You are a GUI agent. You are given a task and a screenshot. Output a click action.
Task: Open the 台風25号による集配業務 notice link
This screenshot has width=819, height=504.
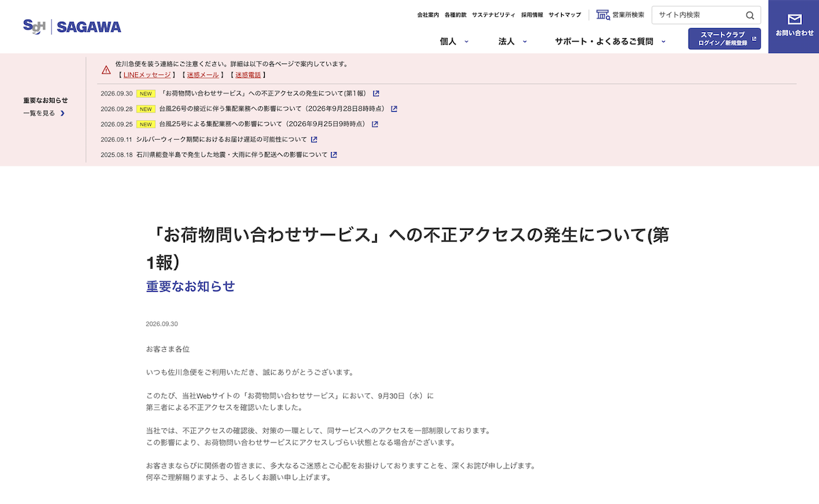tap(263, 124)
